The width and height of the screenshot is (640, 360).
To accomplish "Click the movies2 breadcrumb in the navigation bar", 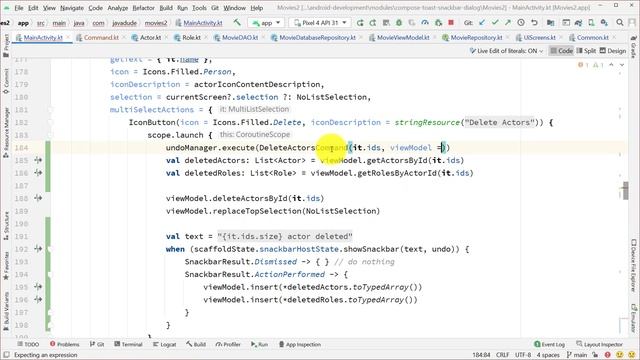I will click(156, 23).
